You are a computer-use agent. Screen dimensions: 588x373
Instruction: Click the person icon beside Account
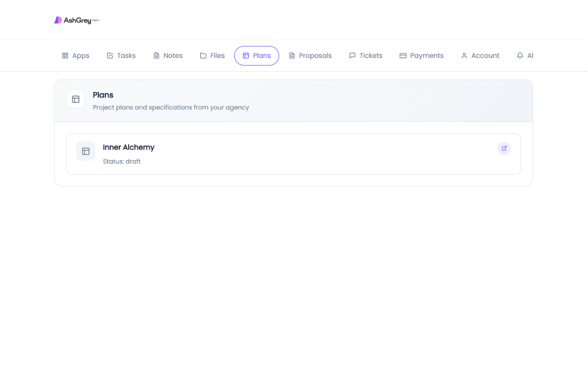[464, 56]
